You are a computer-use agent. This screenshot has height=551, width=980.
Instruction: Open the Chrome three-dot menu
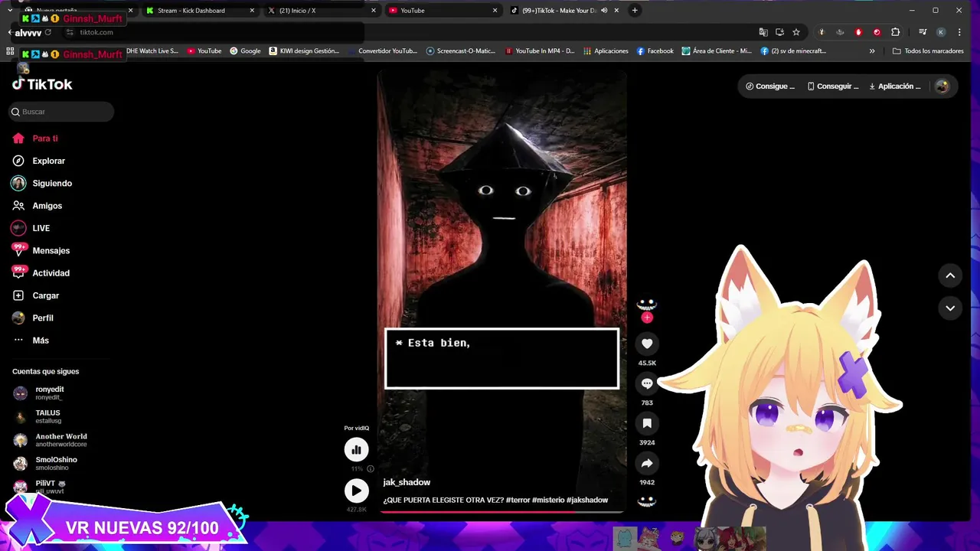click(959, 32)
